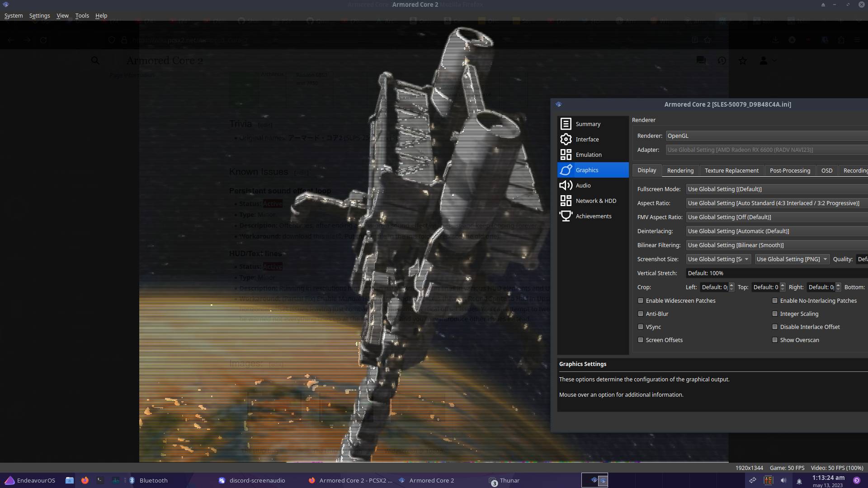Open the Post-Processing tab
Screen dimensions: 868x488
[790, 170]
